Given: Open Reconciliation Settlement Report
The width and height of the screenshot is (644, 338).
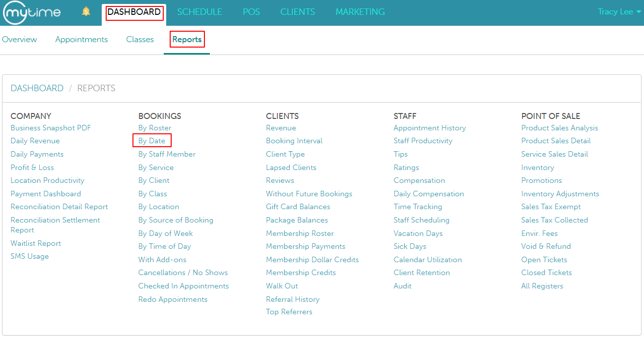Looking at the screenshot, I should [55, 225].
